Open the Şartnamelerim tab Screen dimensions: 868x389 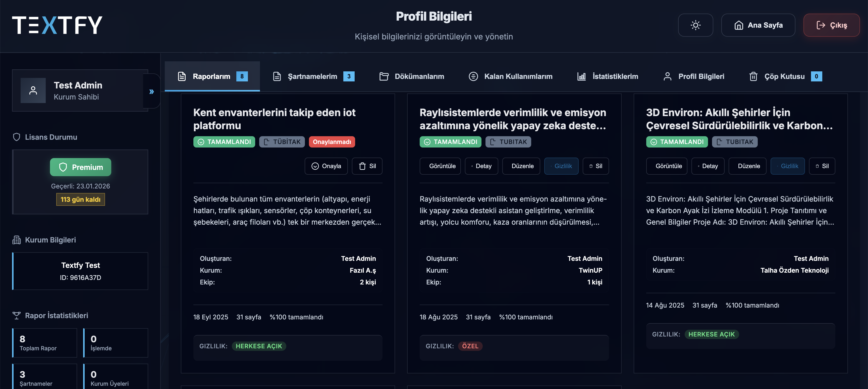click(x=313, y=77)
